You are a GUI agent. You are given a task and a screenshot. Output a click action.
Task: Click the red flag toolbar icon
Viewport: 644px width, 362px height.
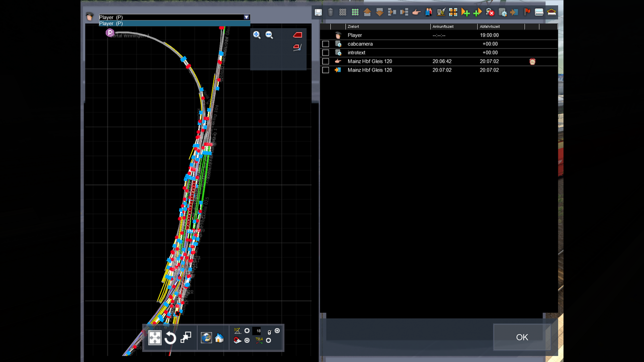click(526, 12)
